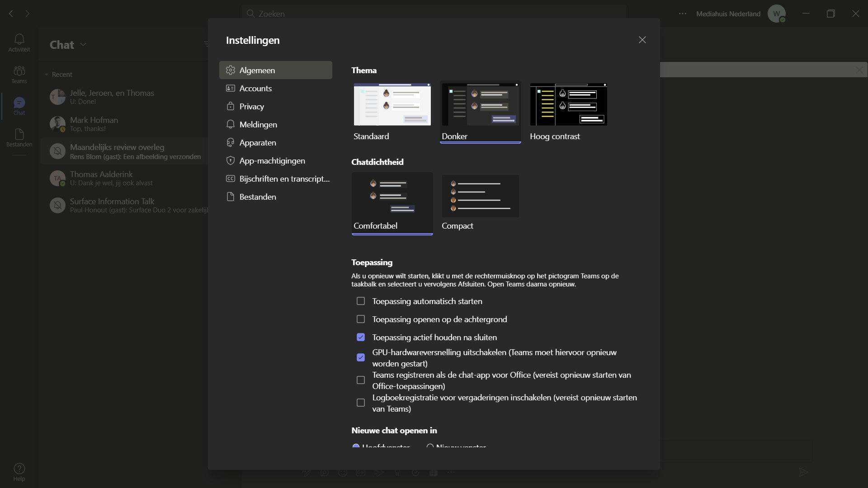Check Teams registreren als chat-app voor Office
The image size is (868, 488).
pos(360,380)
